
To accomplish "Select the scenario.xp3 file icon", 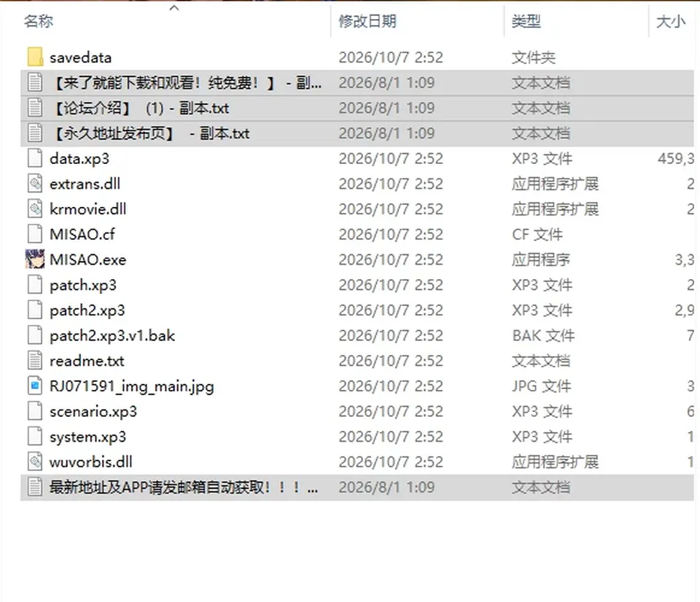I will tap(35, 411).
